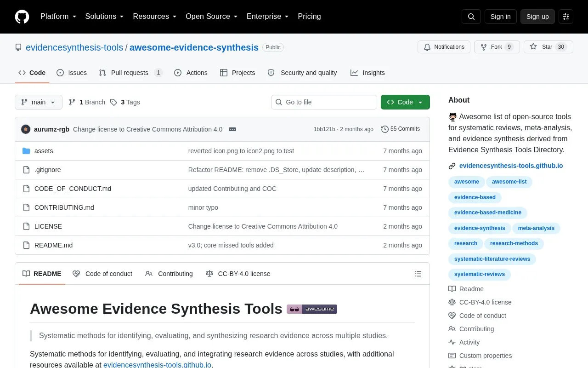Expand the Open Source menu
588x368 pixels.
212,17
